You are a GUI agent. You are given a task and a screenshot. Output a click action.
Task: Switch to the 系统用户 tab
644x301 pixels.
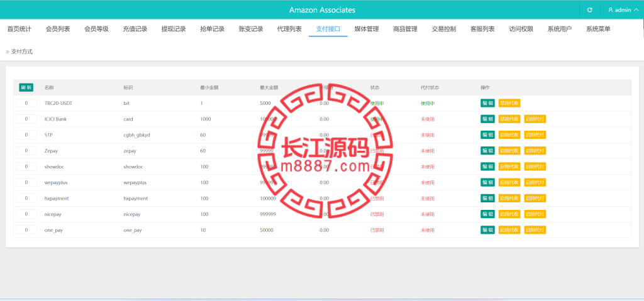tap(560, 29)
